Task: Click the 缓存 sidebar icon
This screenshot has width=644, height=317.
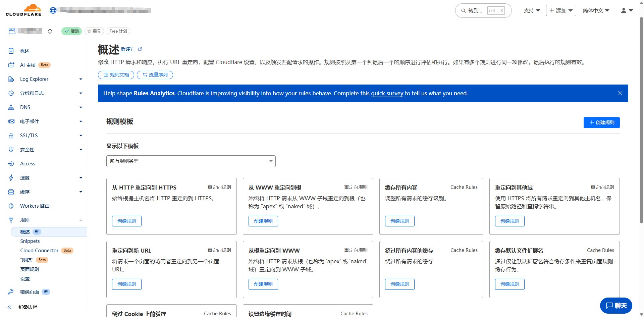Action: pyautogui.click(x=11, y=192)
